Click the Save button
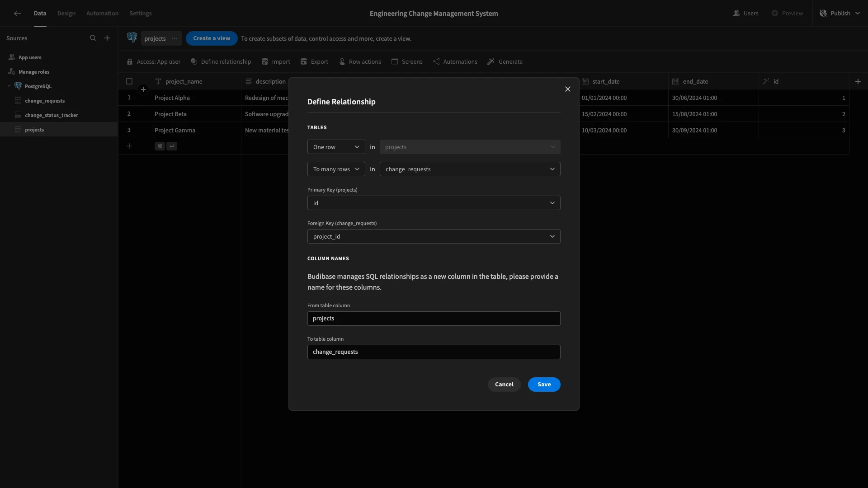Image resolution: width=868 pixels, height=488 pixels. 544,385
